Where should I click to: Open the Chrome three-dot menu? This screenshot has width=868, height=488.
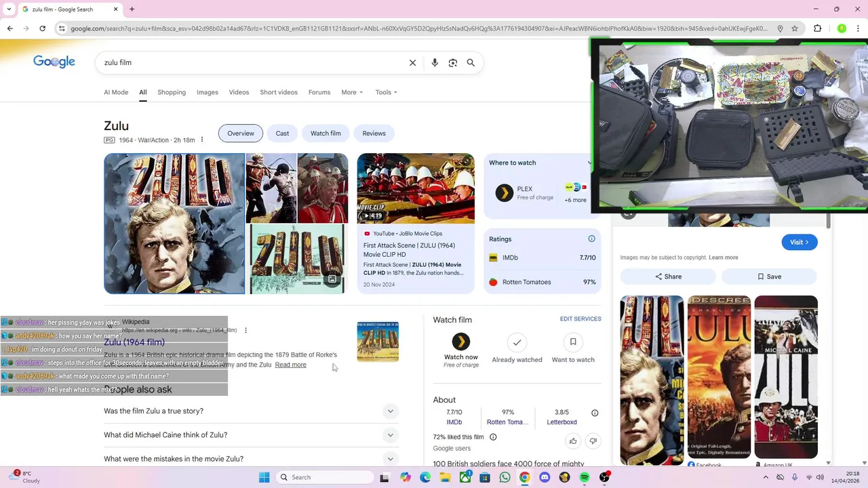point(859,28)
